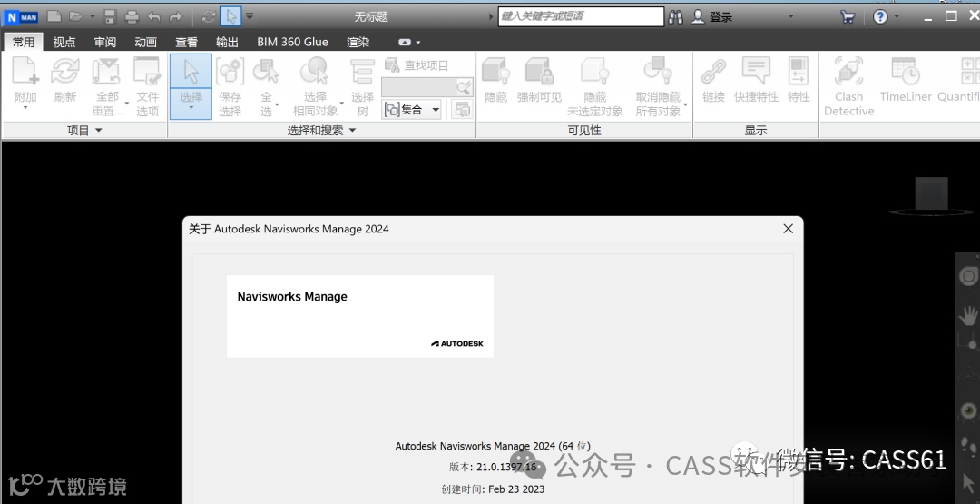Expand the 登录 account dropdown arrow

coord(791,17)
